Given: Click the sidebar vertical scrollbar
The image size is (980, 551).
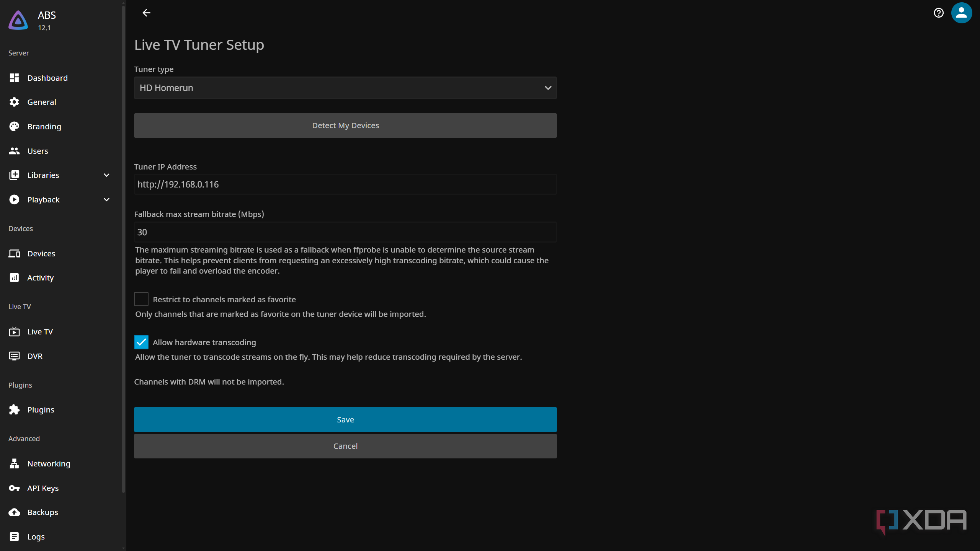Looking at the screenshot, I should [123, 249].
